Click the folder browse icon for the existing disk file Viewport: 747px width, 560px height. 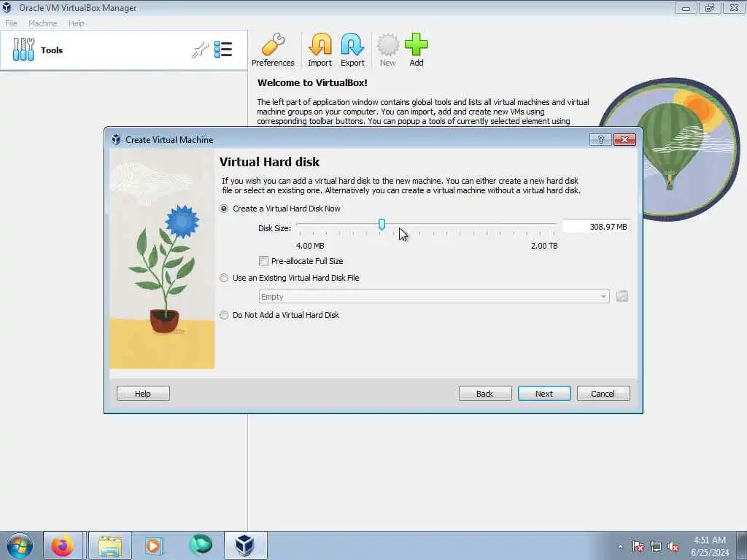(x=622, y=296)
